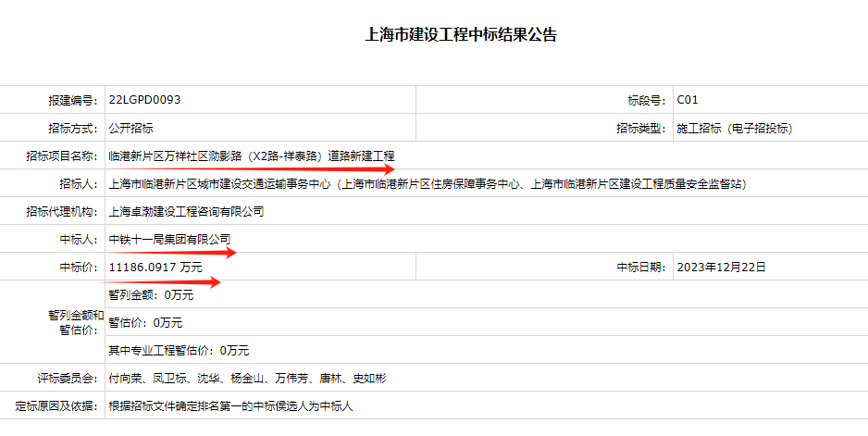
Task: Click the 中标人 label
Action: click(79, 240)
